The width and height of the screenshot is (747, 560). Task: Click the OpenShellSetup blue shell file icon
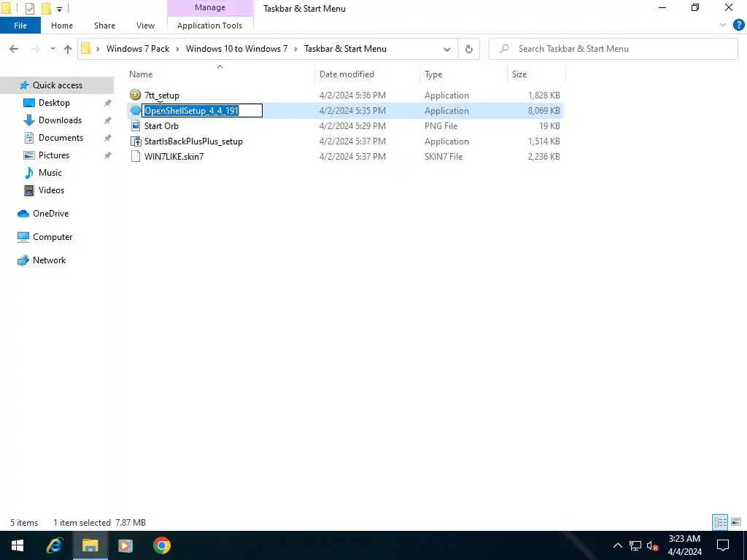tap(135, 111)
